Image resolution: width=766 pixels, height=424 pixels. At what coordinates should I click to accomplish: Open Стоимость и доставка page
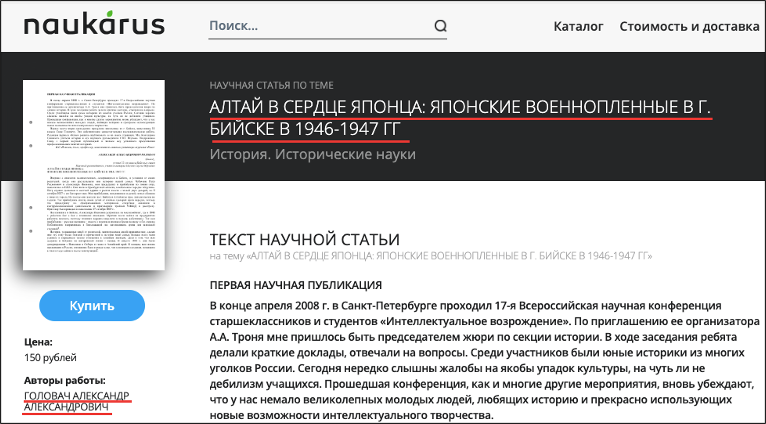pos(689,26)
